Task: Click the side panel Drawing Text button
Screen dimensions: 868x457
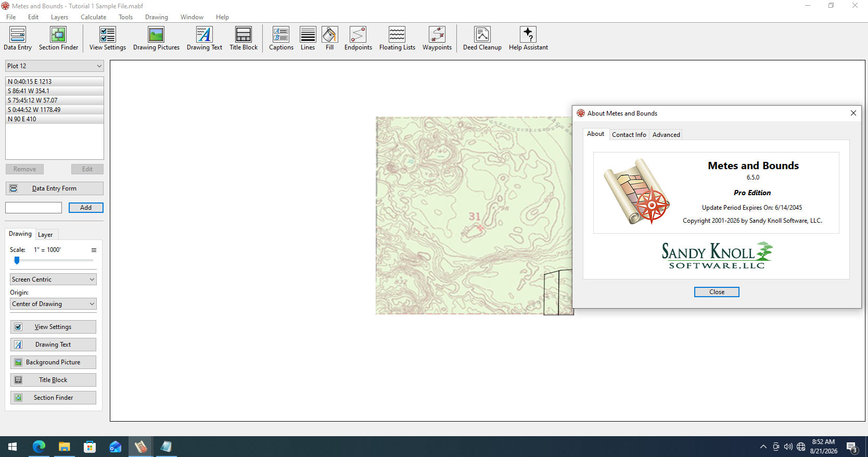Action: (53, 345)
